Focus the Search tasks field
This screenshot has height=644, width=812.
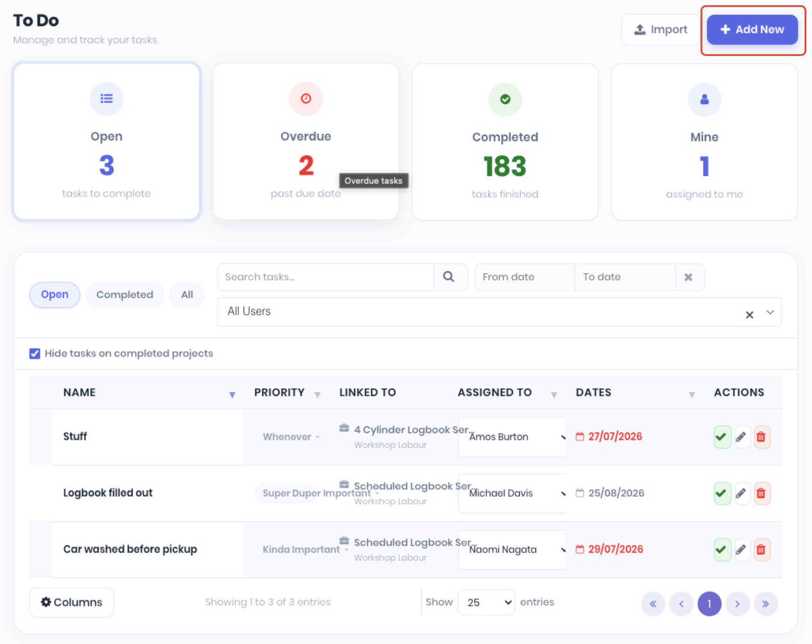[x=325, y=277]
